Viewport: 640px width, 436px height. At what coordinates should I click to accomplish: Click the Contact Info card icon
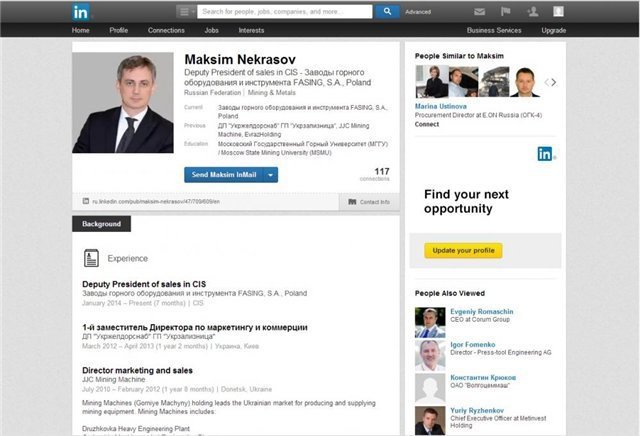pyautogui.click(x=352, y=202)
